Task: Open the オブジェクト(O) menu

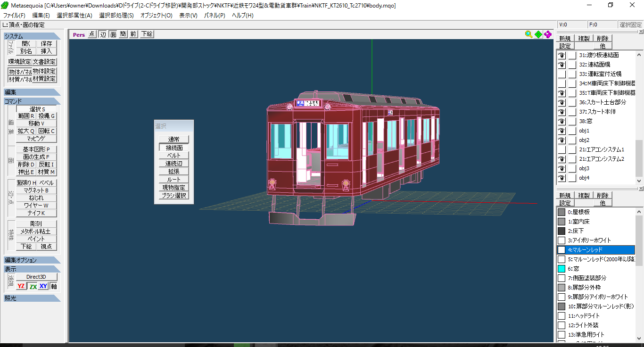Action: 156,15
